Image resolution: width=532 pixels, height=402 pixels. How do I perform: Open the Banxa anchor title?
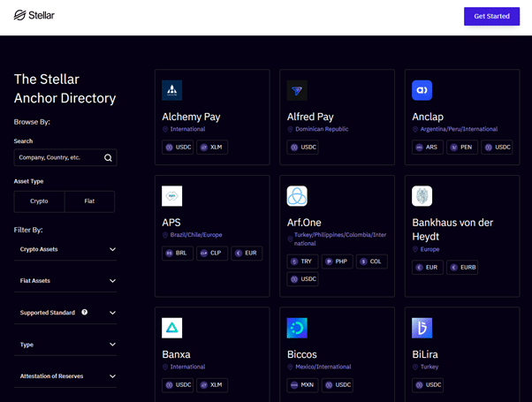[176, 354]
